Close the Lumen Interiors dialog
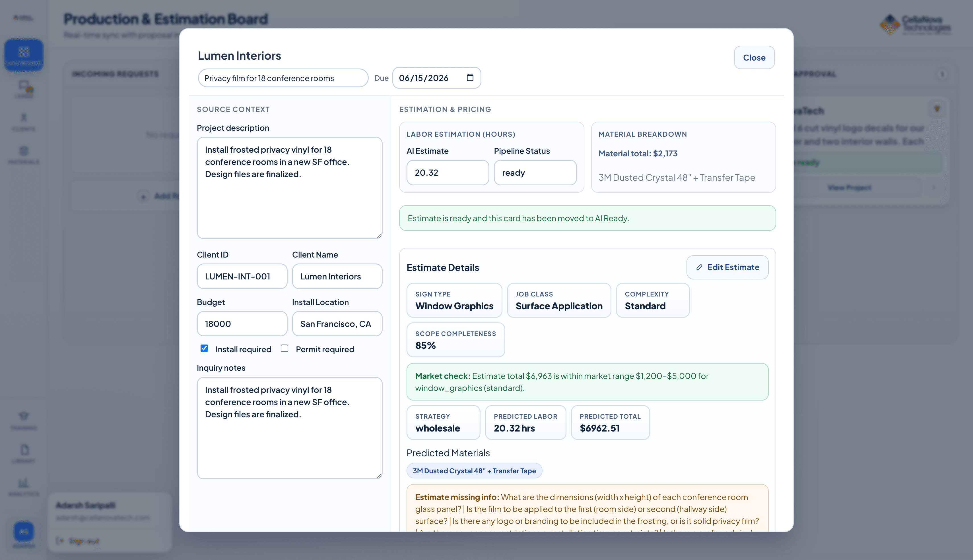Screen dimensions: 973x560 [754, 57]
